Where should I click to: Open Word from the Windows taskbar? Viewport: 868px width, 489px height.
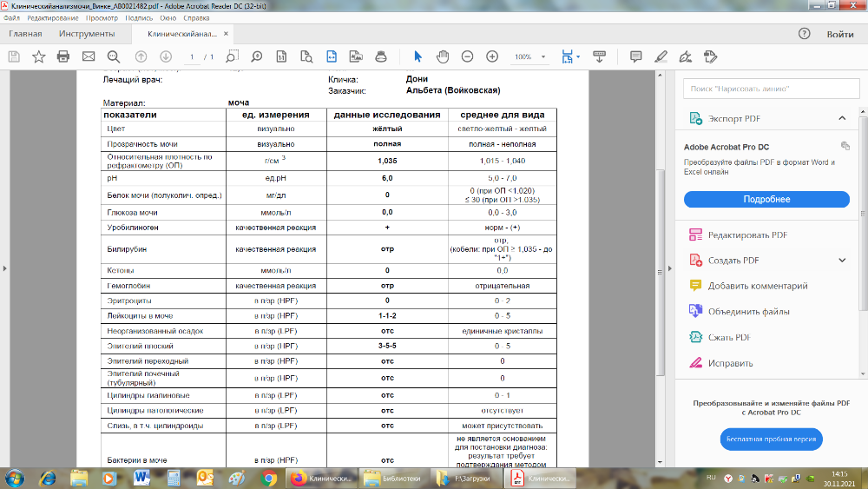click(x=141, y=478)
